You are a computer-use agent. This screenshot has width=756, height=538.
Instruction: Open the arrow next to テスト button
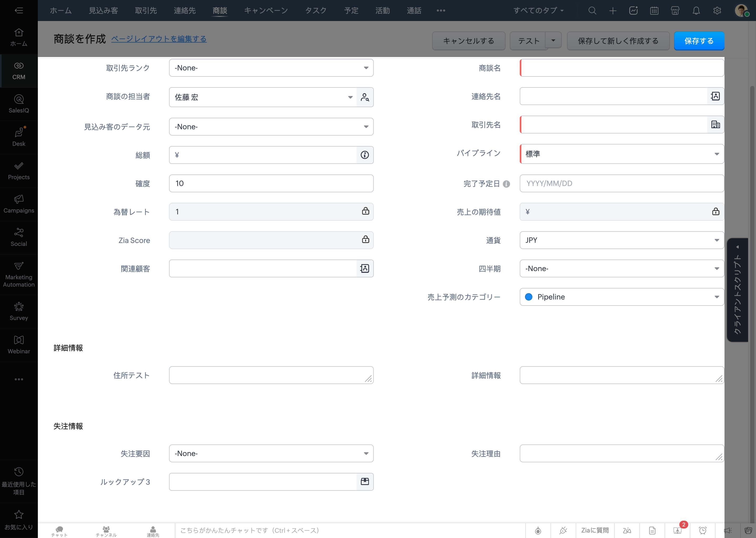coord(553,40)
